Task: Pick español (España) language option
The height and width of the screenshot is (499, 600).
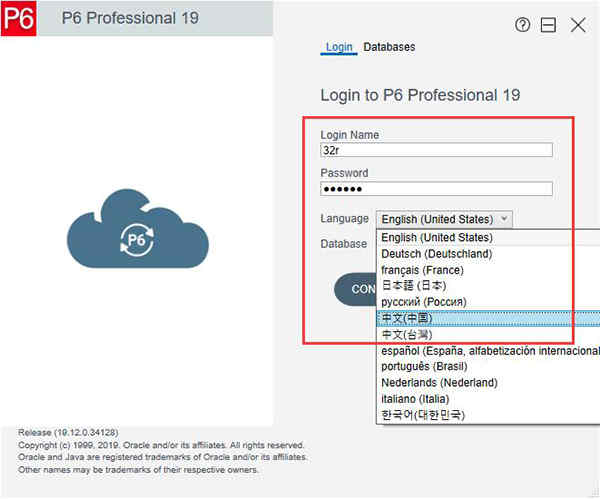Action: tap(488, 351)
